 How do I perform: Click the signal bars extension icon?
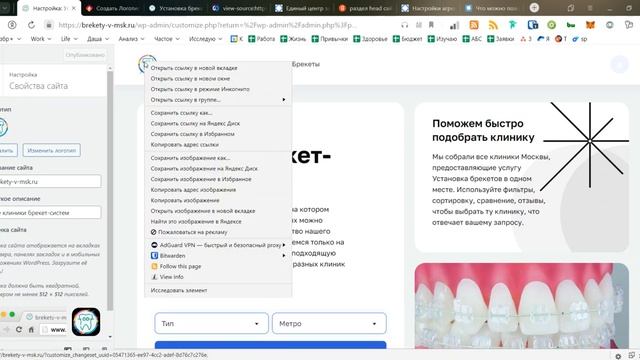coord(454,25)
